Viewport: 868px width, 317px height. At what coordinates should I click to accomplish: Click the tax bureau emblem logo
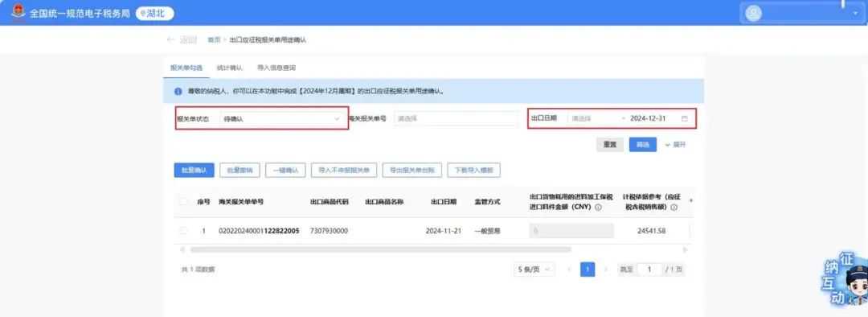click(x=18, y=12)
